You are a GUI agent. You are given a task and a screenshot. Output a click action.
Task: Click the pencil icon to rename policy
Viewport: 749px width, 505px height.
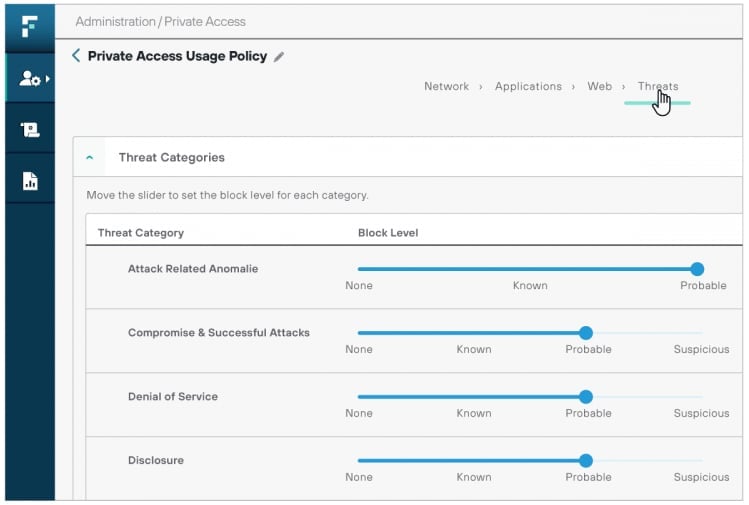tap(279, 57)
